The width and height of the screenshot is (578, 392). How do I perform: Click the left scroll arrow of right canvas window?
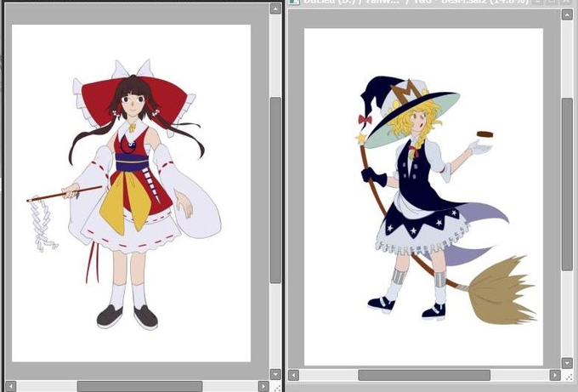click(294, 375)
